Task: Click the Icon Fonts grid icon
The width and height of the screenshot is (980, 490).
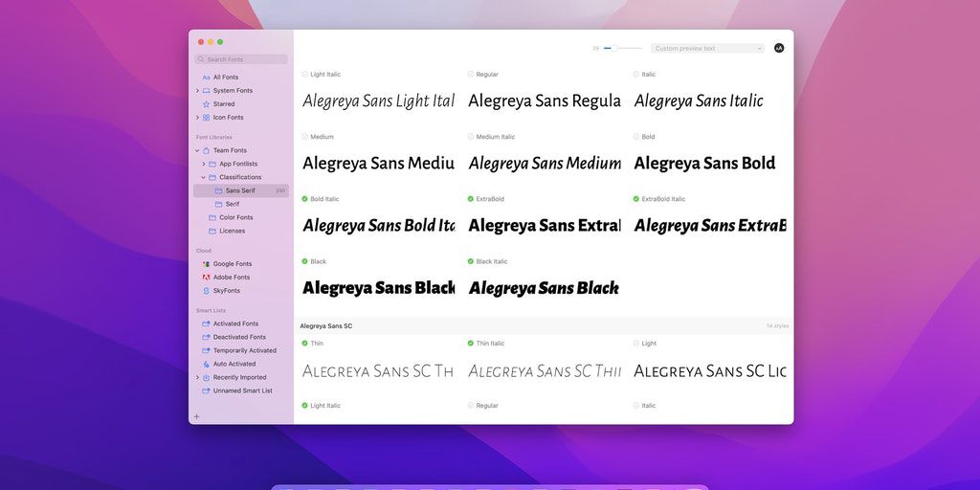Action: point(207,118)
